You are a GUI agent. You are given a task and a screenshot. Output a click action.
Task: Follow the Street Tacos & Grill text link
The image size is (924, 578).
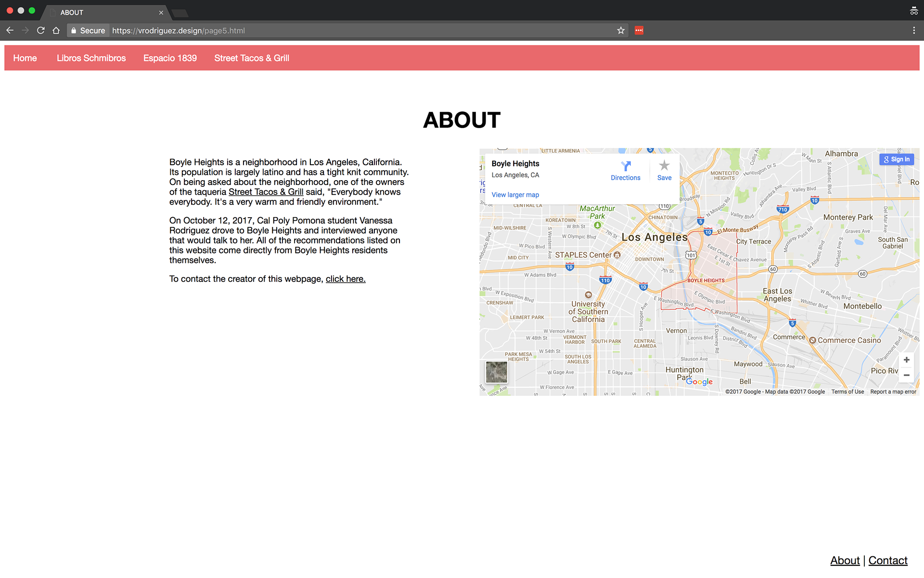pos(266,192)
